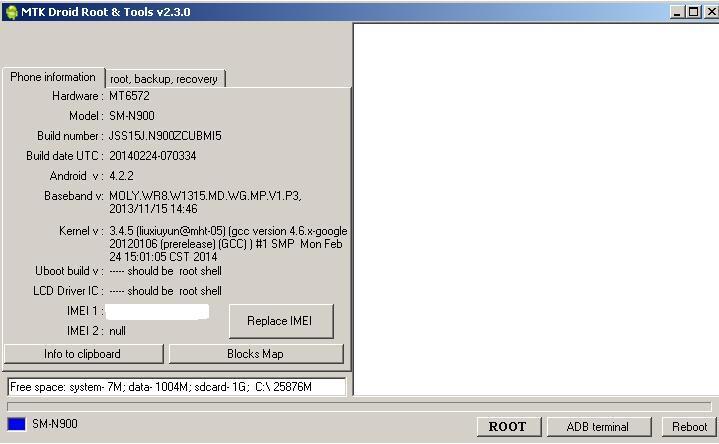Screen dimensions: 719x444
Task: Close the MTK Droid Root & Tools window
Action: (x=709, y=12)
